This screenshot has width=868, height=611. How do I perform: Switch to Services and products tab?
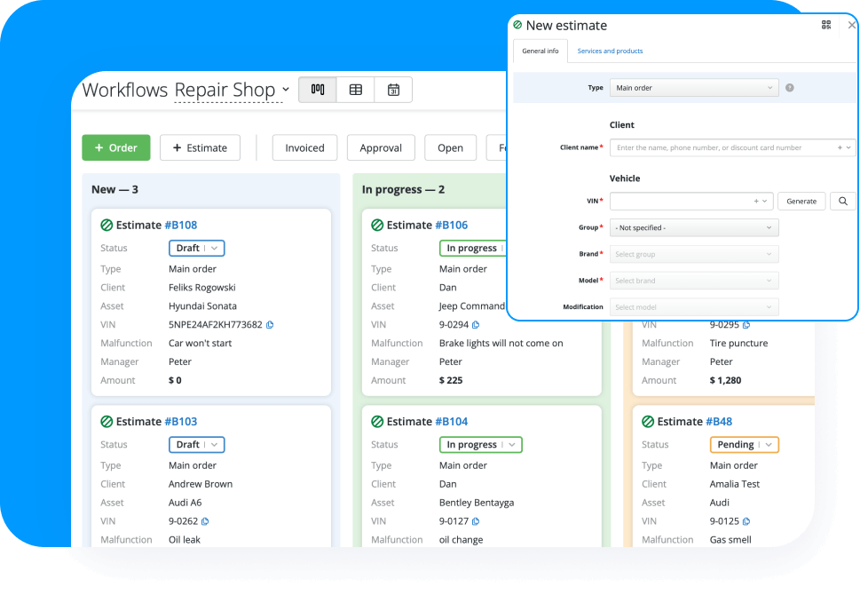click(610, 52)
